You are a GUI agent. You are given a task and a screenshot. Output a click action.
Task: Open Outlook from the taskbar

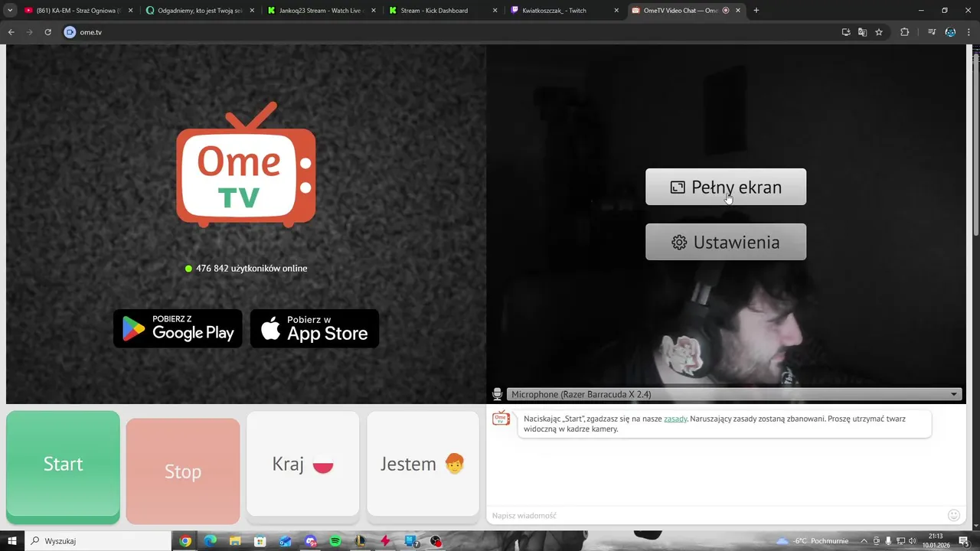(285, 541)
